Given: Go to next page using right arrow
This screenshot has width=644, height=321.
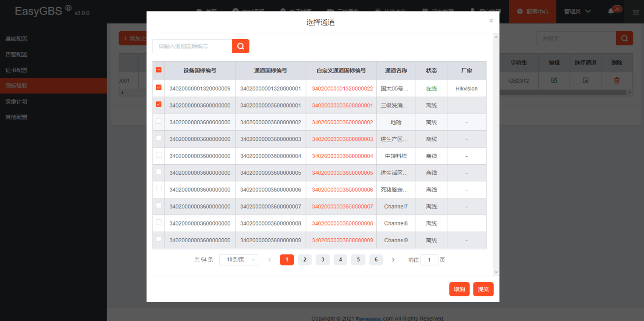Looking at the screenshot, I should [393, 260].
